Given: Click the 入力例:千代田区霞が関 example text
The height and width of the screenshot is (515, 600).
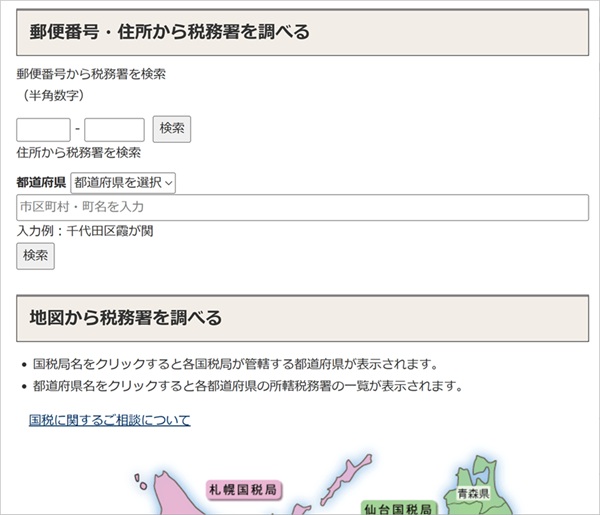Looking at the screenshot, I should 85,231.
